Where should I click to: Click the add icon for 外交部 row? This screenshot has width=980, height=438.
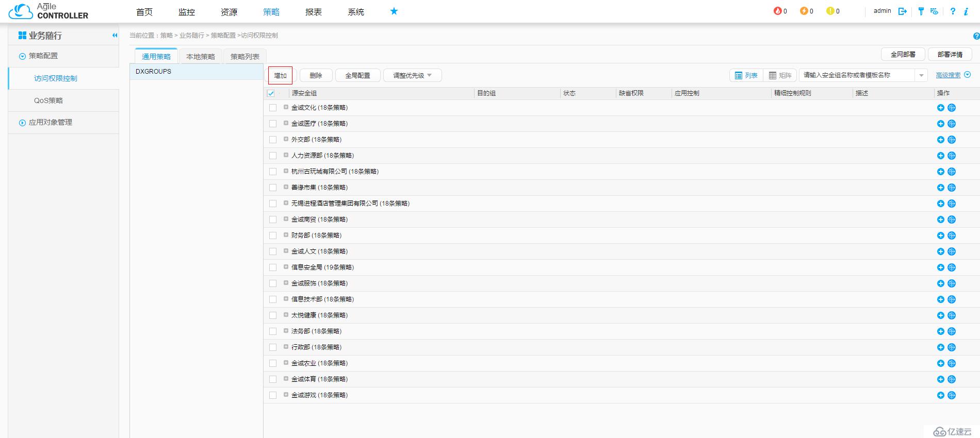click(940, 140)
